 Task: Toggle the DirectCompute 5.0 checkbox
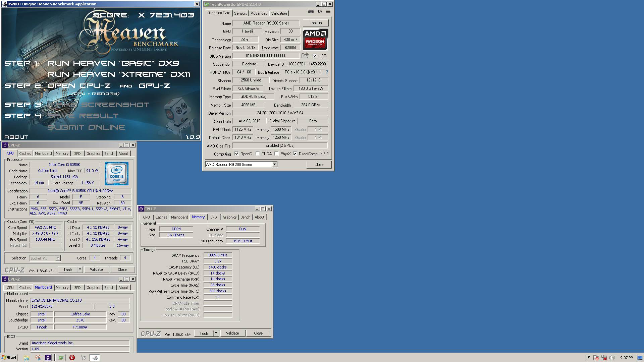point(295,154)
